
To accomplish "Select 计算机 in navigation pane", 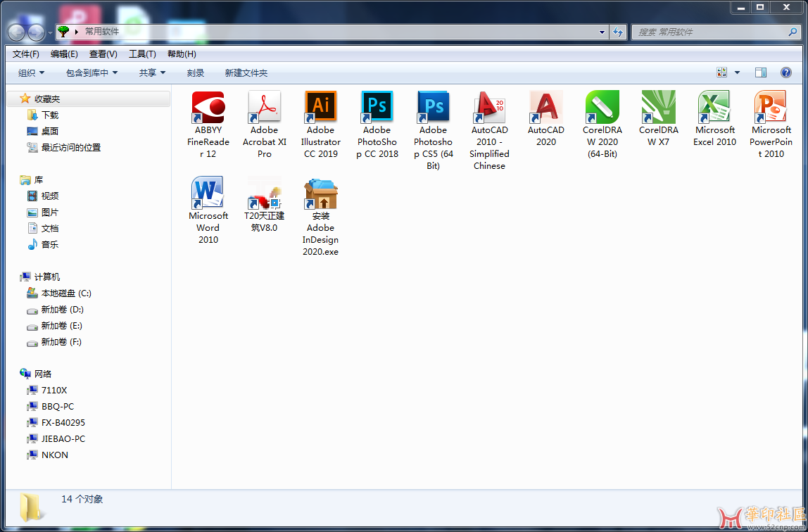I will (x=47, y=277).
